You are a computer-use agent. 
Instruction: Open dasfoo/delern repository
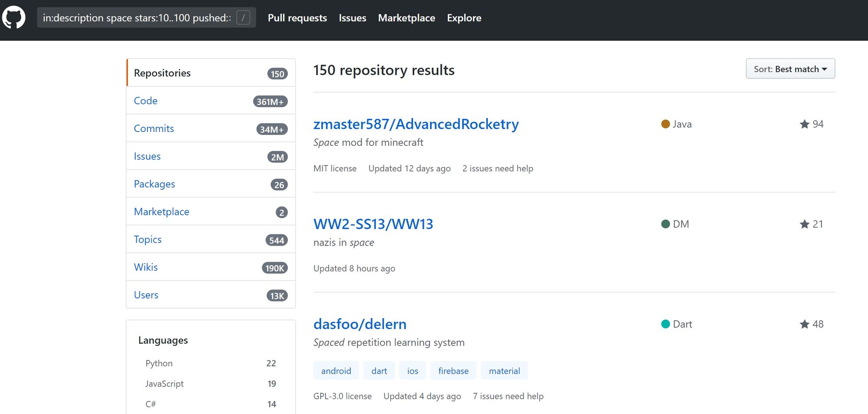coord(360,324)
